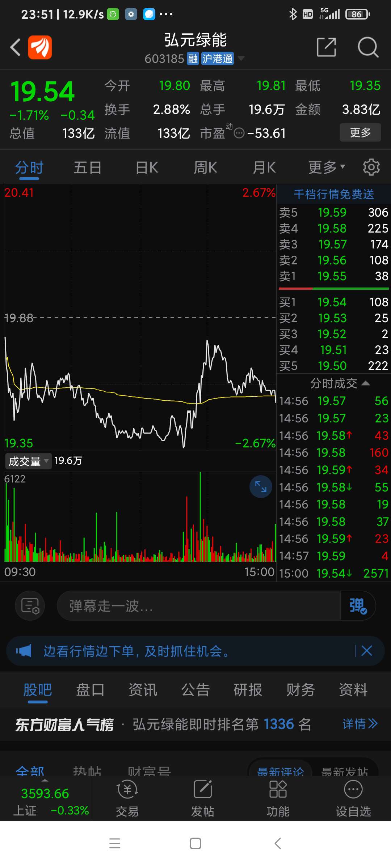Viewport: 391px width, 868px height.
Task: Switch to 五日 chart tab
Action: 88,167
